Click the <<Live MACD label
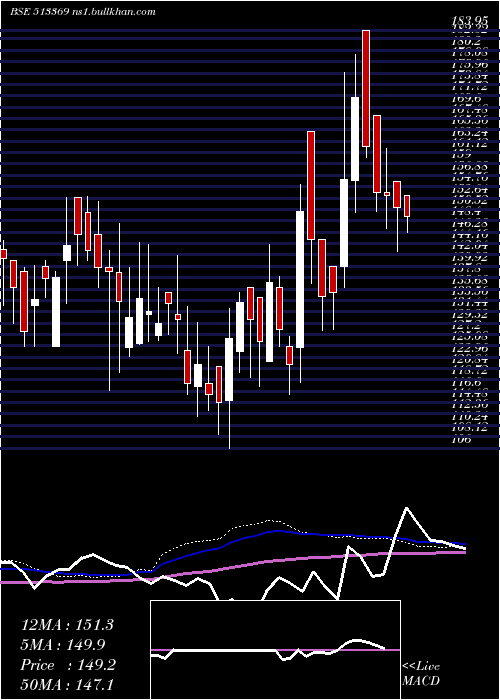 [421, 674]
